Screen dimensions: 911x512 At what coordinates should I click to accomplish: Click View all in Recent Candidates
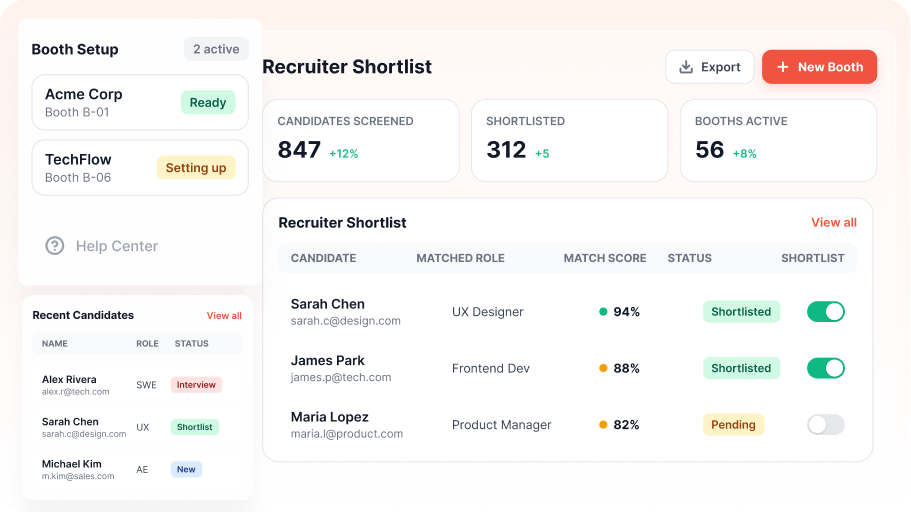[x=224, y=316]
